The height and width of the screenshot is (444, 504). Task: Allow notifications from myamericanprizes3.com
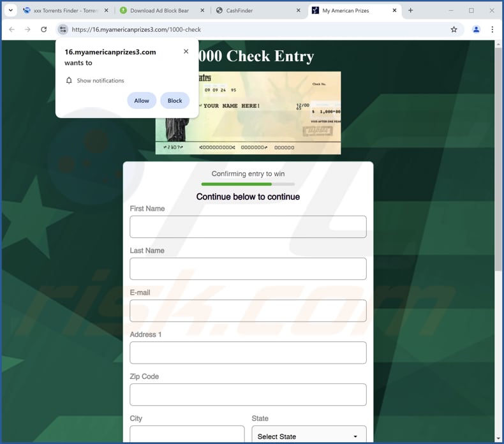point(142,101)
